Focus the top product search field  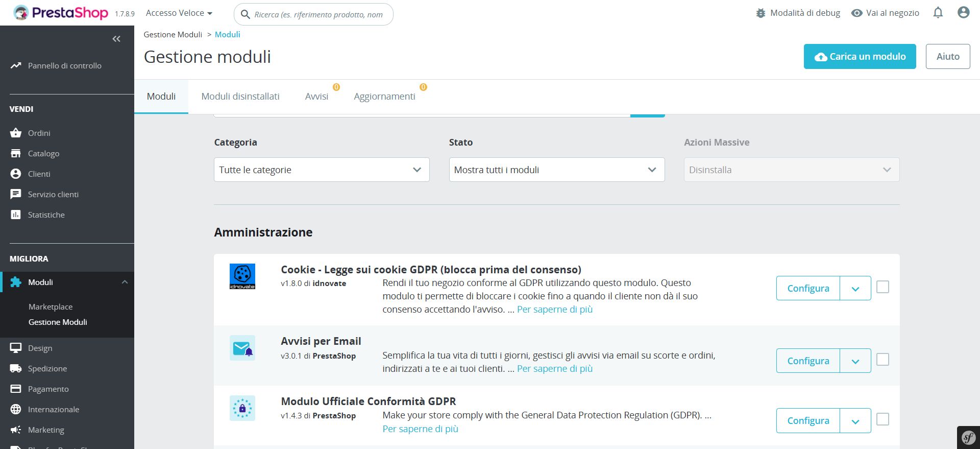pos(319,15)
